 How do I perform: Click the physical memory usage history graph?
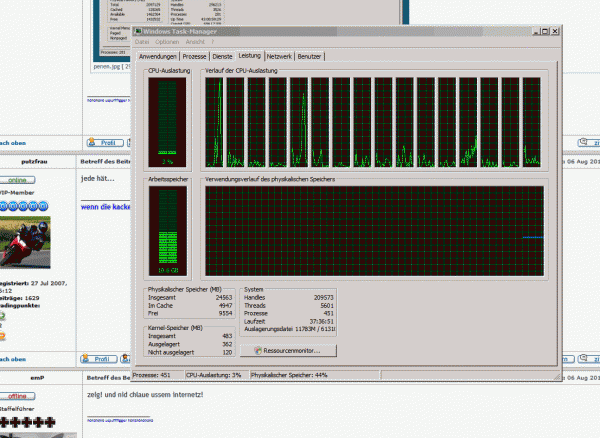tap(374, 231)
